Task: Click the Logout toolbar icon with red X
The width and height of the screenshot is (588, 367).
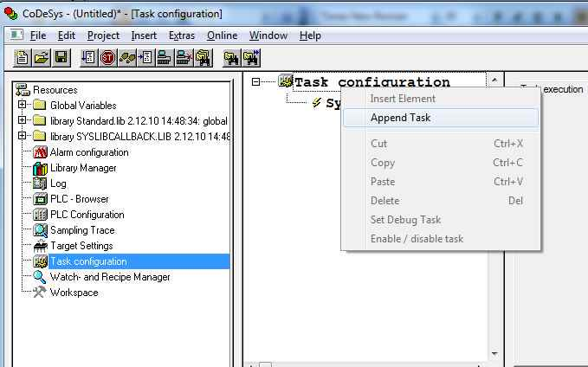Action: 184,58
